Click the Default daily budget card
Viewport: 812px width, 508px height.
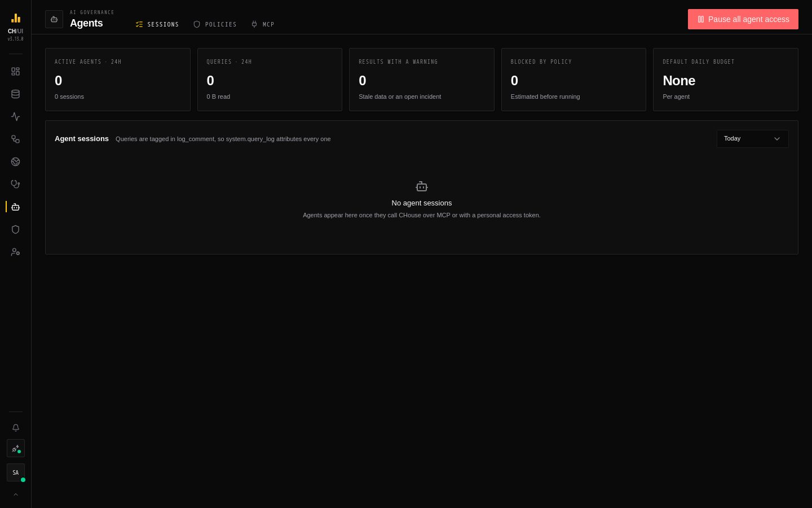726,80
